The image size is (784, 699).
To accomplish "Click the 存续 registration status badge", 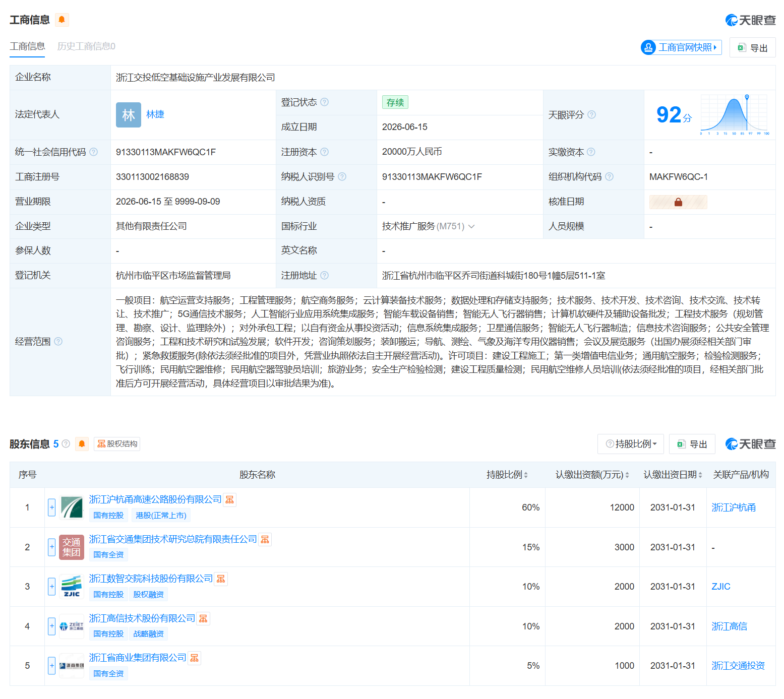I will pos(395,102).
